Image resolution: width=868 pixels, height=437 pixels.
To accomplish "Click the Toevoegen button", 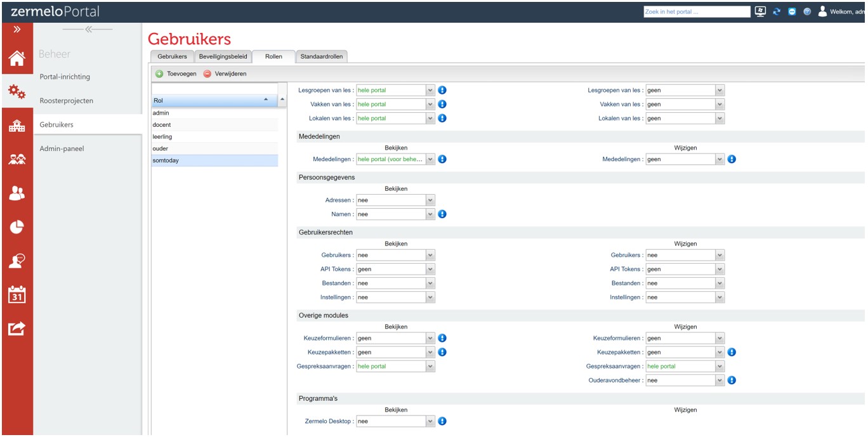I will click(176, 74).
